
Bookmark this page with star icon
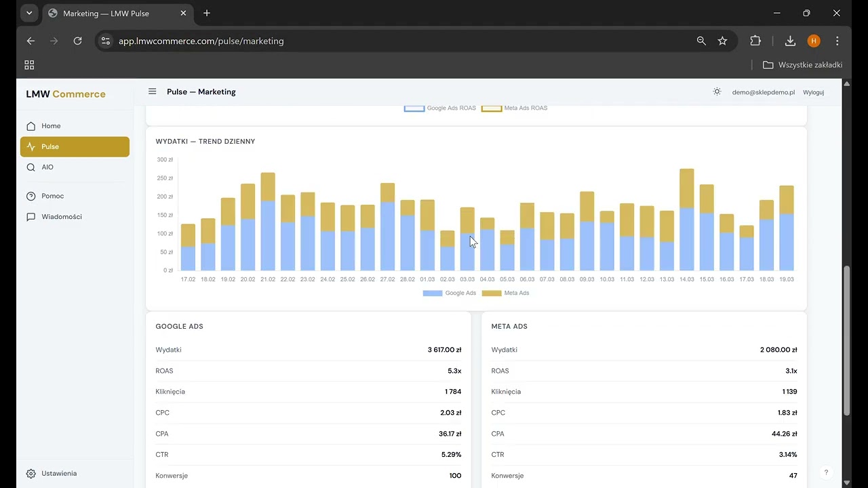click(722, 41)
